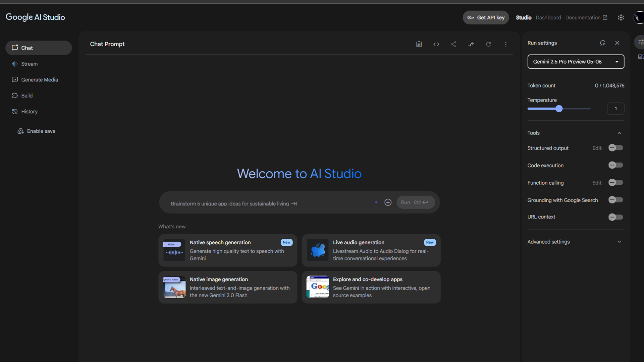This screenshot has height=362, width=644.
Task: Open Stream in the sidebar
Action: [39, 64]
